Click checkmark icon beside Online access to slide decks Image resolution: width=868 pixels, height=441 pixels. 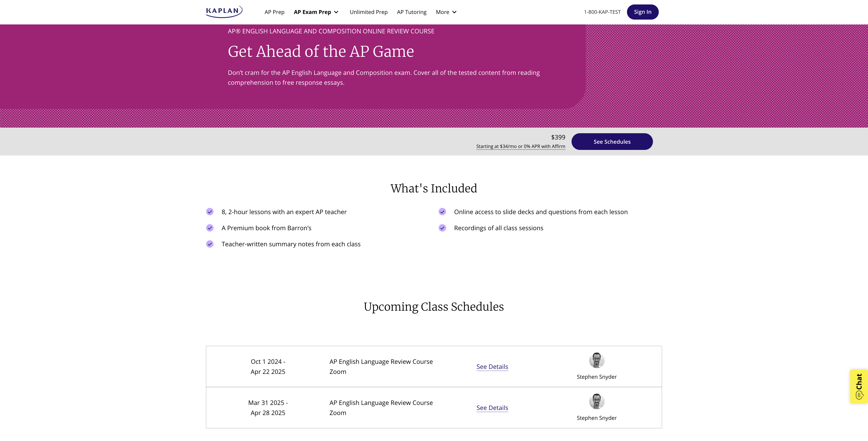(x=442, y=212)
